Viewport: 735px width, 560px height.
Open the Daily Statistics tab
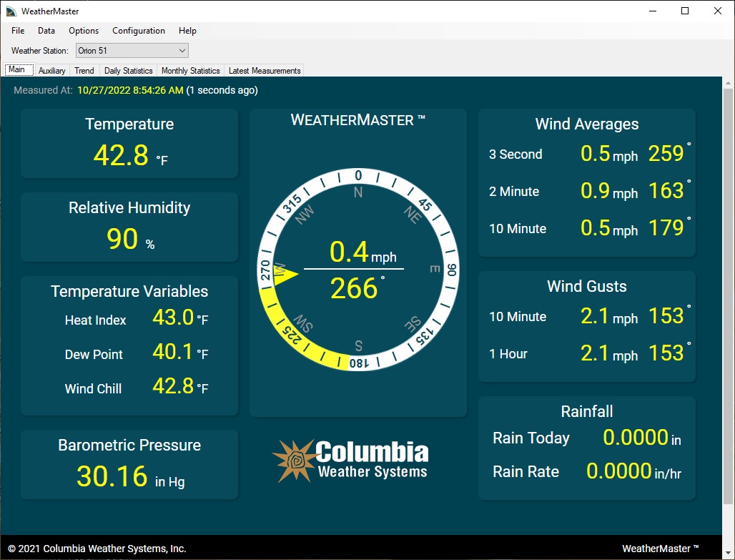129,70
